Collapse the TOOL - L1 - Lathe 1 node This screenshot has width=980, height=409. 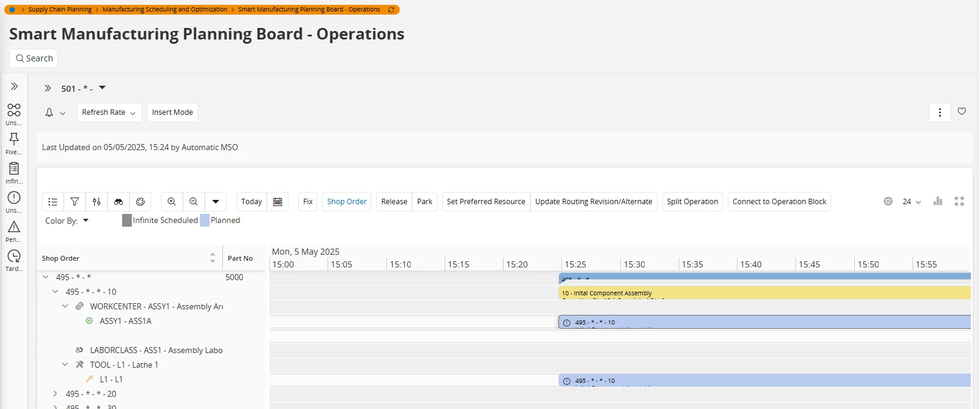click(x=65, y=365)
